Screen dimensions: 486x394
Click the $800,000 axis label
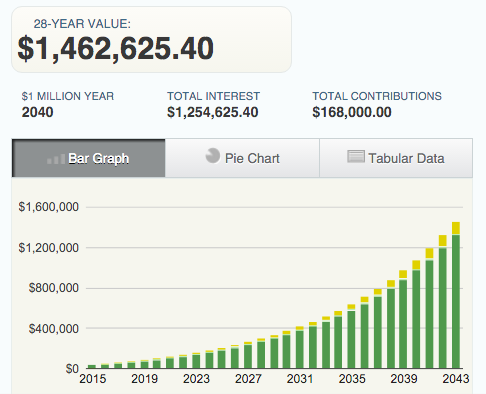pos(54,288)
